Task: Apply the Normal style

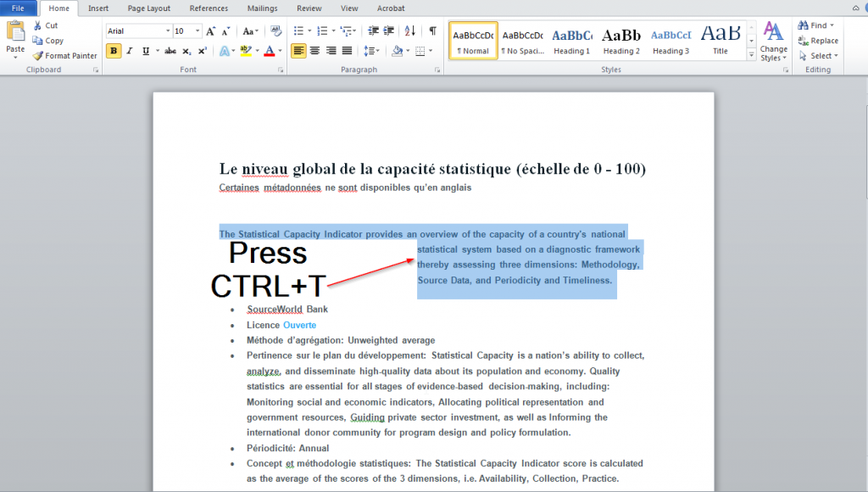Action: 473,41
